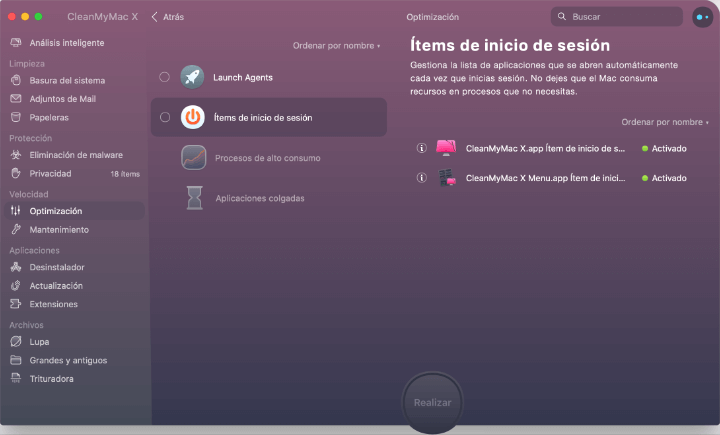The image size is (720, 435).
Task: Click the Extensiones icon
Action: (16, 304)
